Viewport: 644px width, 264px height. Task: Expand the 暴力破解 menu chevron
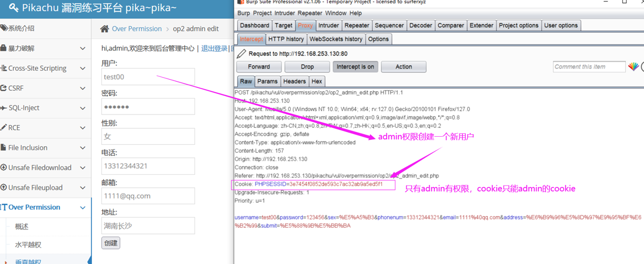click(x=82, y=48)
